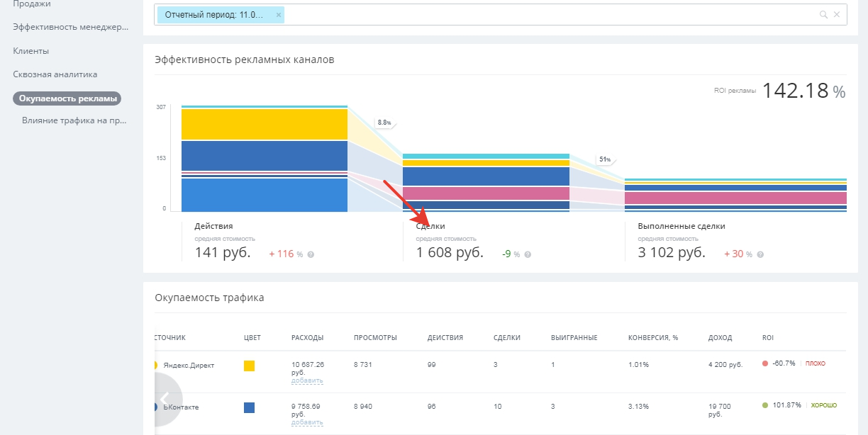Viewport: 868px width, 435px height.
Task: Click the left arrow circle button
Action: click(164, 399)
